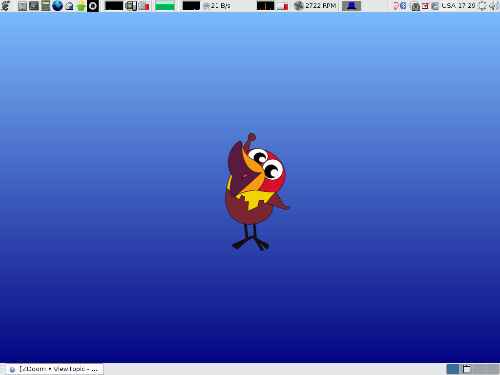
Task: Click the graph applet with orange spikes
Action: click(x=266, y=6)
